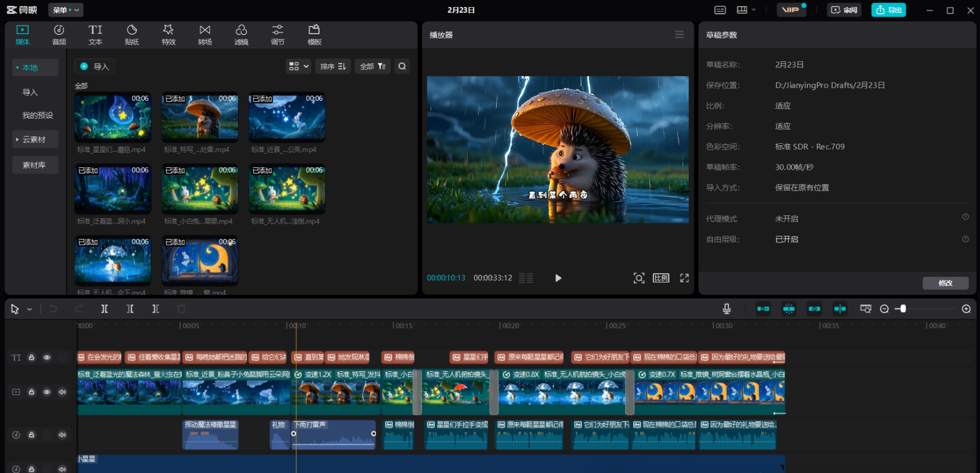Screen dimensions: 980x473
Task: Click the split clip tool
Action: click(x=104, y=309)
